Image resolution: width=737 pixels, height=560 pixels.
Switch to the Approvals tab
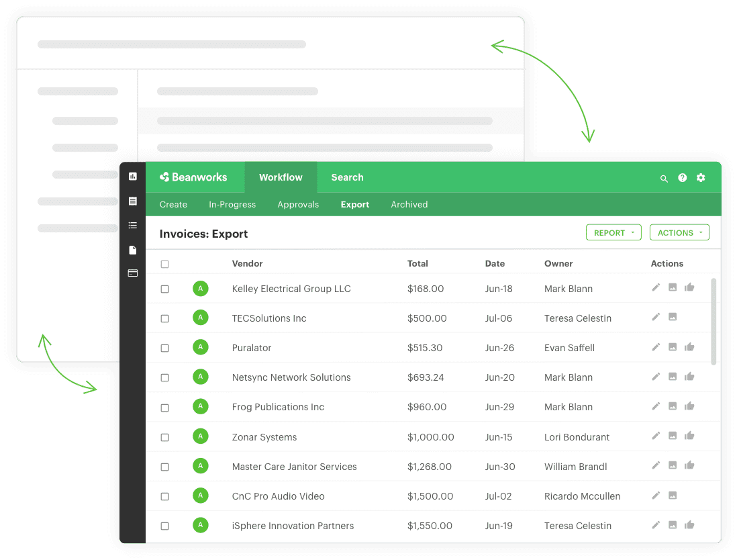click(x=298, y=204)
